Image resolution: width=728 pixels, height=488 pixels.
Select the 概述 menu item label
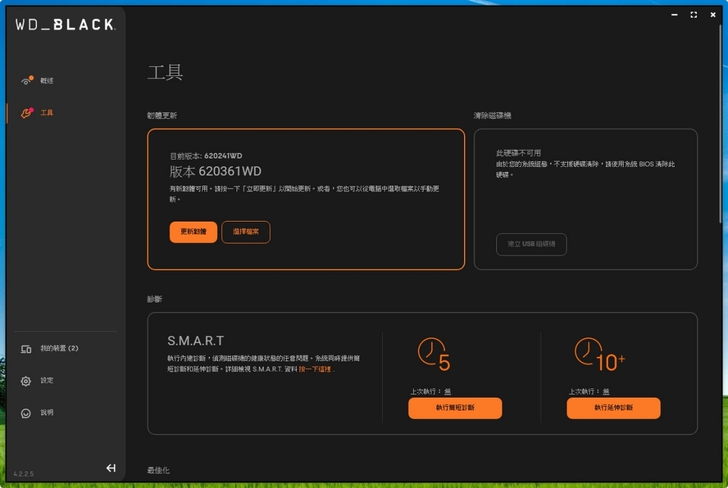pyautogui.click(x=47, y=80)
